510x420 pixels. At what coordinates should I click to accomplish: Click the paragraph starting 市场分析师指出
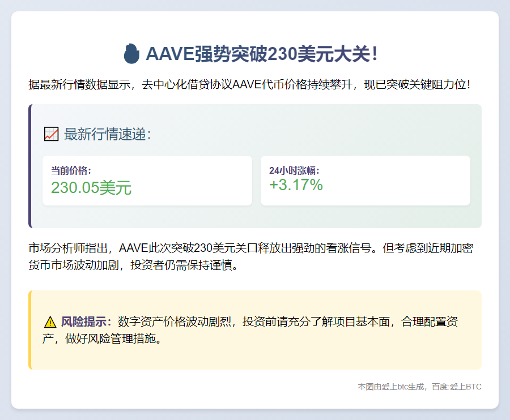coord(251,256)
